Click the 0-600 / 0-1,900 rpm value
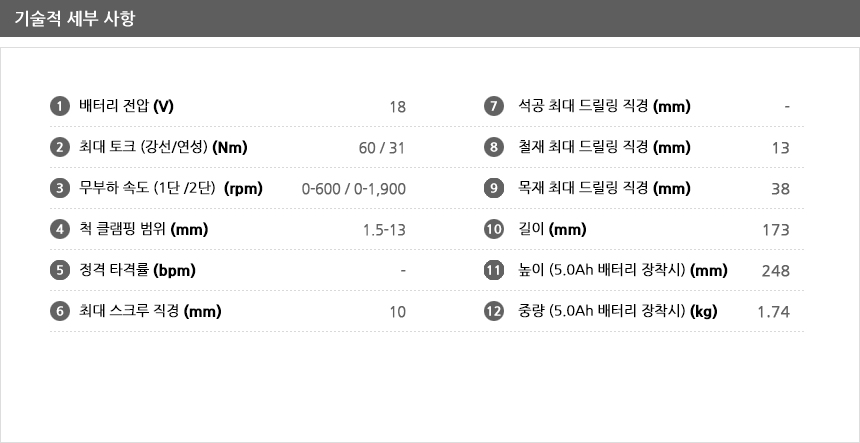860x443 pixels. (x=354, y=189)
